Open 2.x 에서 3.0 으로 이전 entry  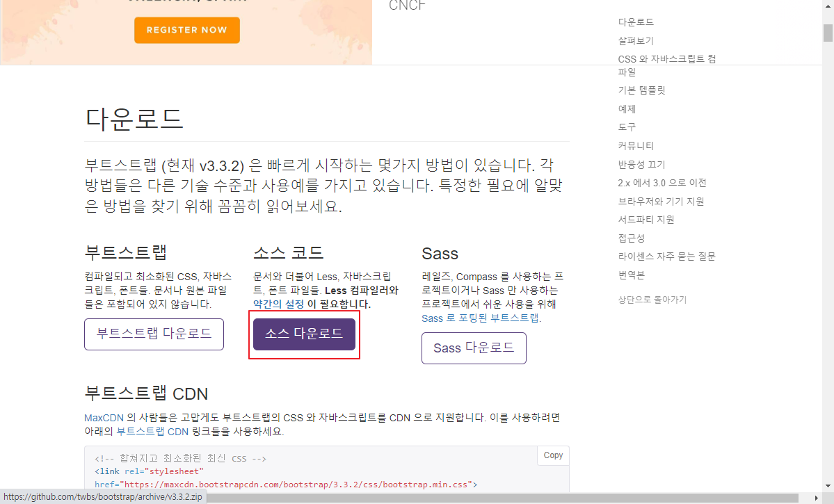[x=662, y=182]
